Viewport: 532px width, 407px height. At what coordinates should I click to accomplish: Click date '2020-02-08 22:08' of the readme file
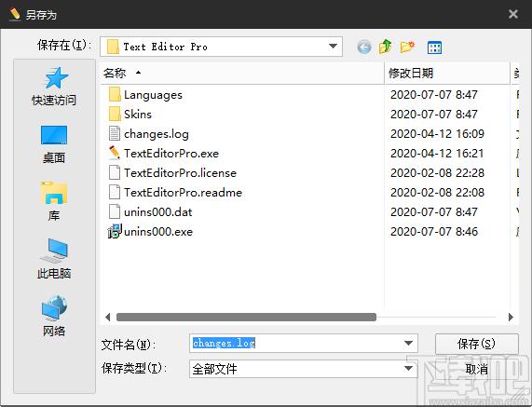(437, 193)
